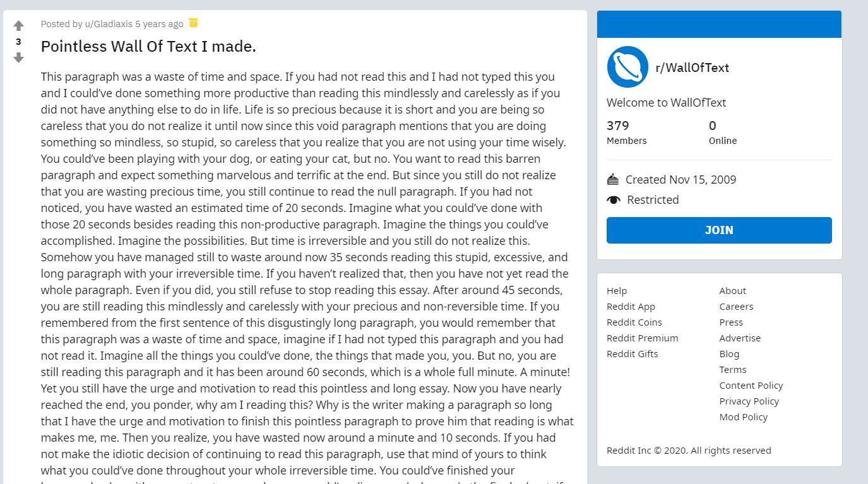Open u/Gladiaxis user profile link
The height and width of the screenshot is (484, 868).
(109, 24)
